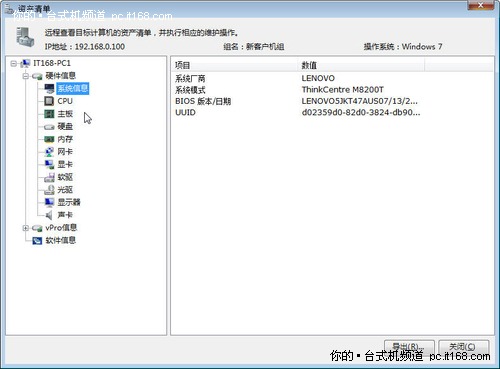Image resolution: width=500 pixels, height=369 pixels.
Task: Click the server icon in the header
Action: pos(25,37)
